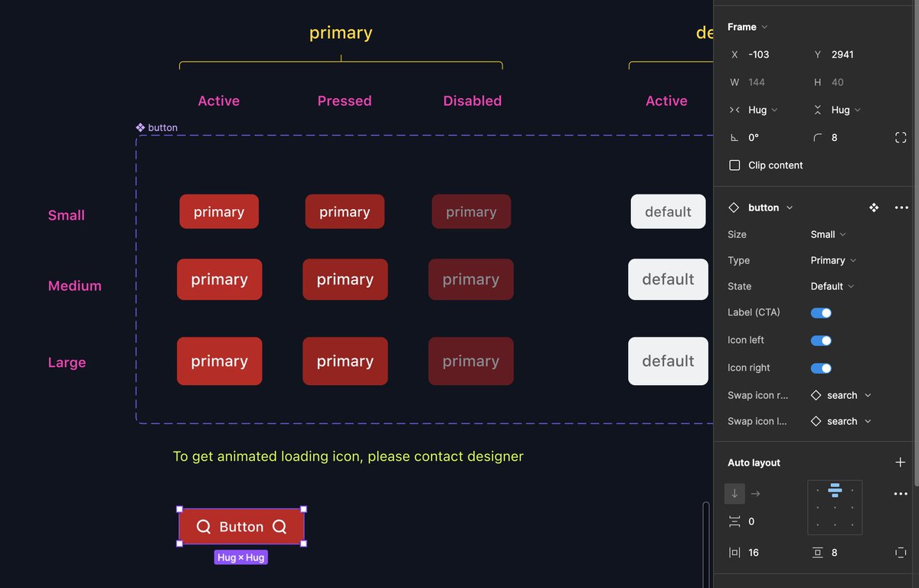Toggle the Icon right switch

tap(821, 368)
